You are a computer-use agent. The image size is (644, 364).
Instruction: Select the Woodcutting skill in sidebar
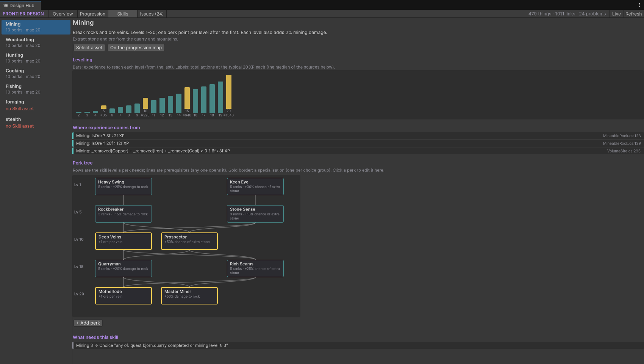tap(36, 42)
